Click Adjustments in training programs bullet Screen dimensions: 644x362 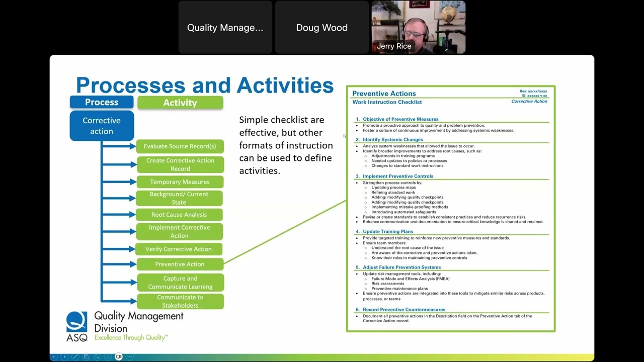coord(403,156)
